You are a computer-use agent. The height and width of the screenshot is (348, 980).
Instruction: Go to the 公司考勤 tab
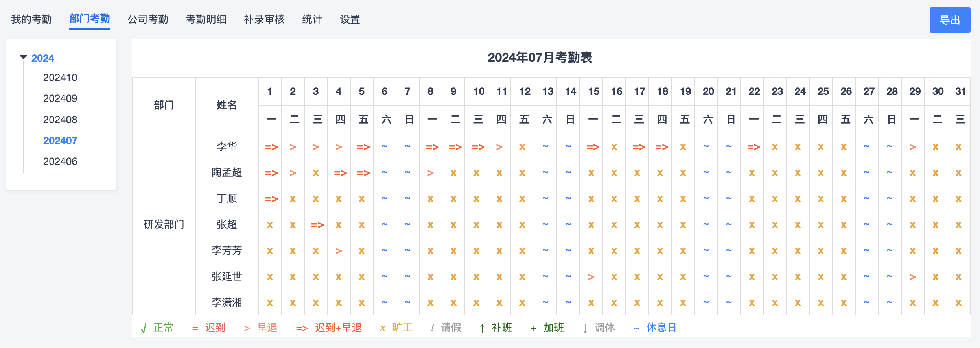click(148, 19)
